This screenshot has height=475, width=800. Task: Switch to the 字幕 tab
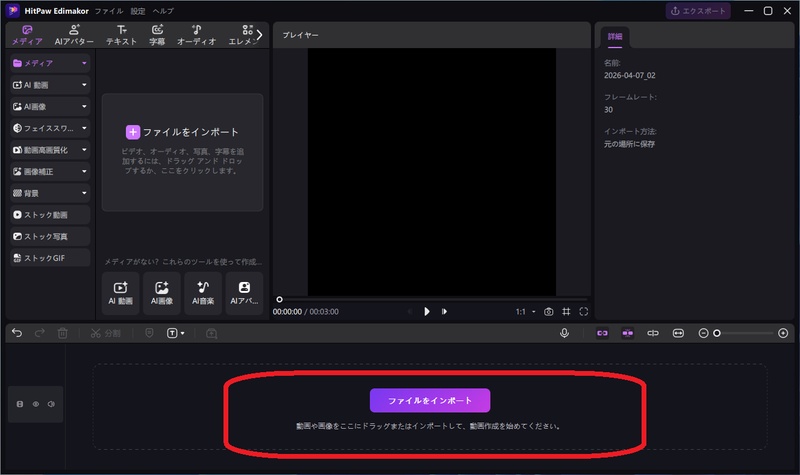click(x=157, y=35)
